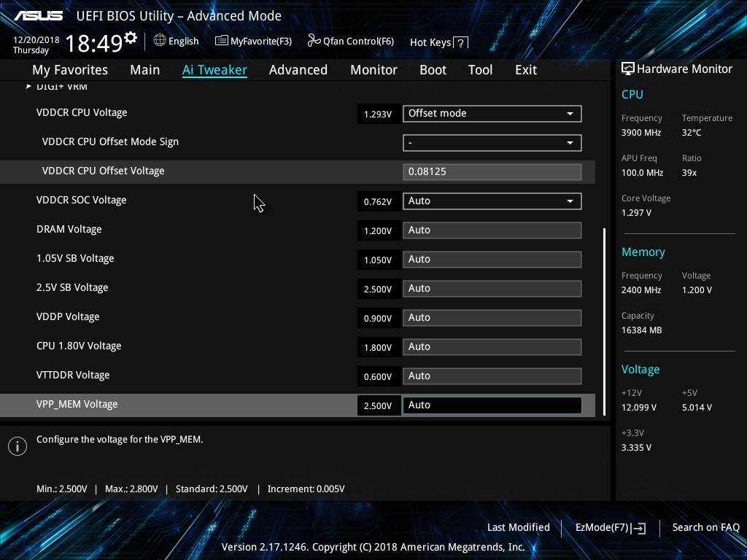The height and width of the screenshot is (560, 747).
Task: Switch to the Boot tab
Action: click(433, 70)
